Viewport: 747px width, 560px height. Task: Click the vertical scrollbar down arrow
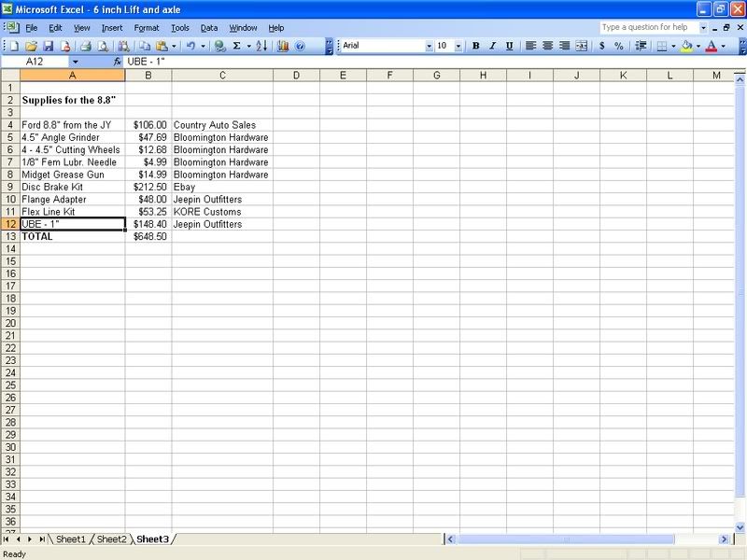click(740, 526)
